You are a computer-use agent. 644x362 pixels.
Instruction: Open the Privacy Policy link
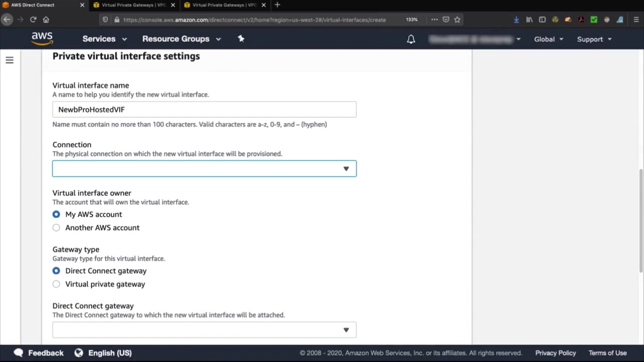(555, 353)
